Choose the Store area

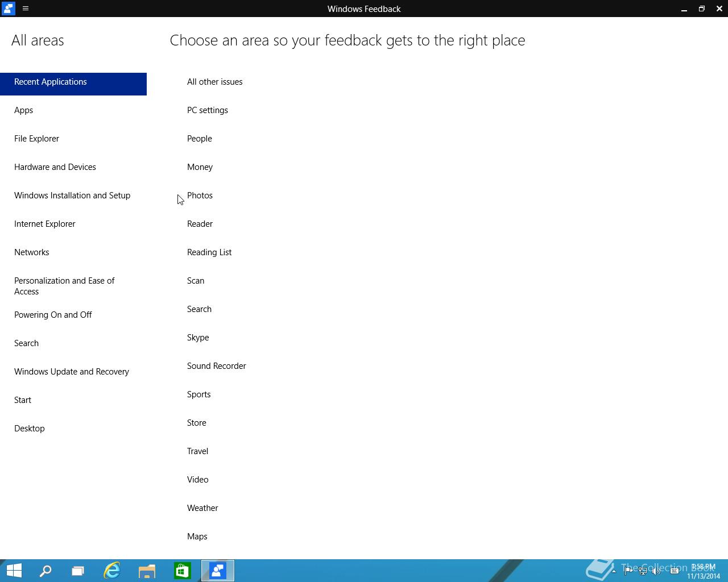pos(197,423)
